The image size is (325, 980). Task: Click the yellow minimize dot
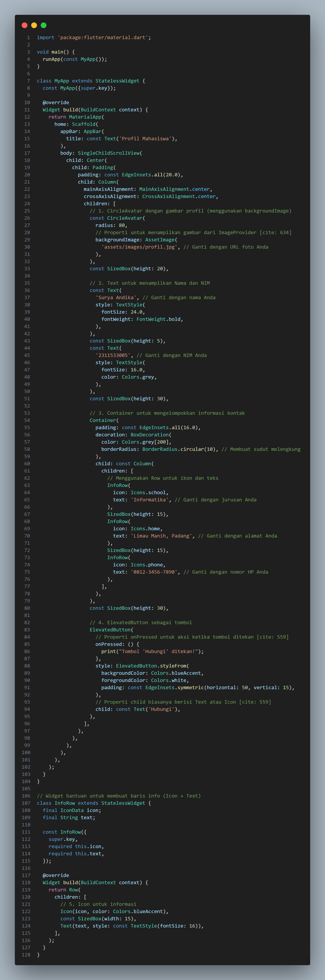(34, 25)
